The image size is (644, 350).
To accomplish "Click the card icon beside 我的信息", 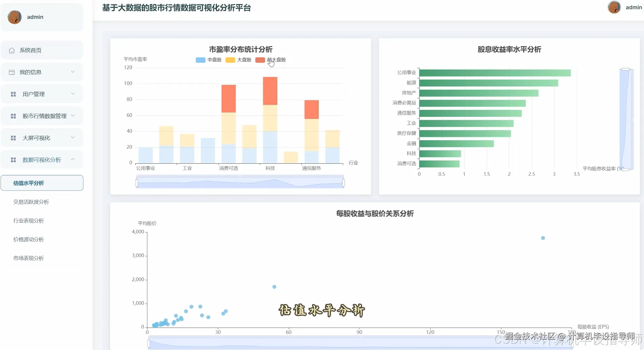I will (12, 72).
